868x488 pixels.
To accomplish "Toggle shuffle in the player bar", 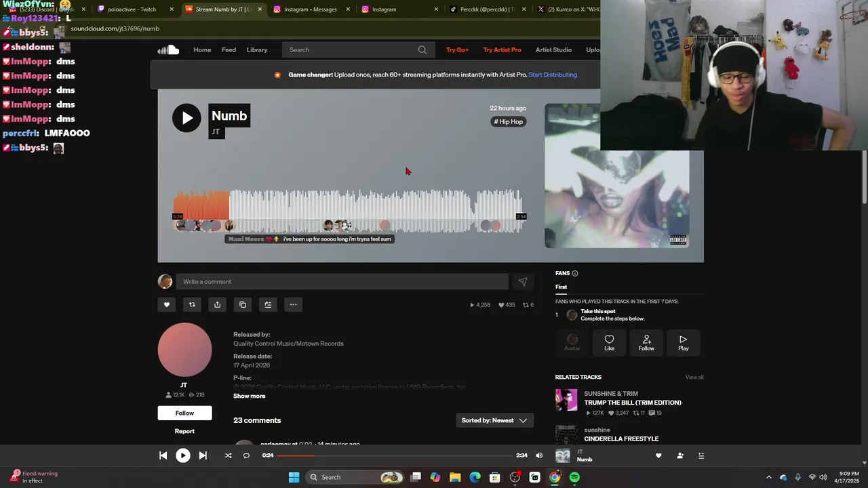I will 228,455.
